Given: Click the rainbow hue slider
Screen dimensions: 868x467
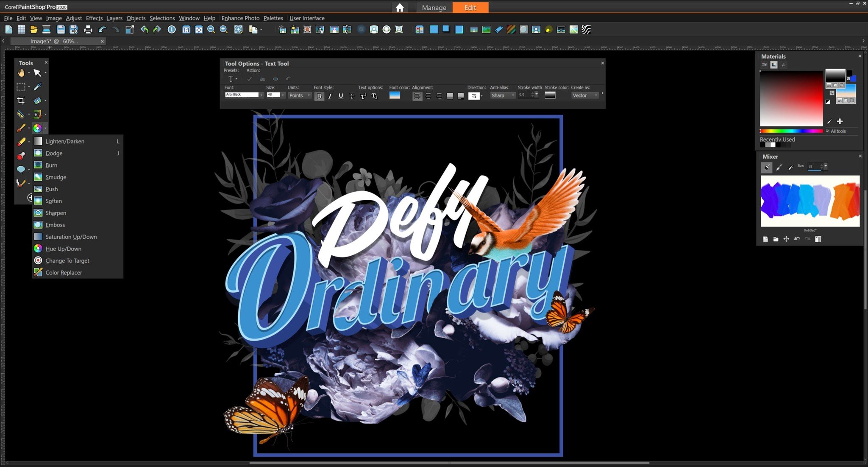Looking at the screenshot, I should 791,131.
